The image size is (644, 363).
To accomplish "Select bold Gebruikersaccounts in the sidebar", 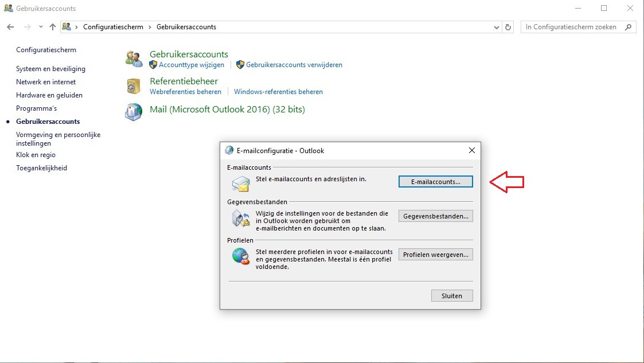I will tap(48, 122).
